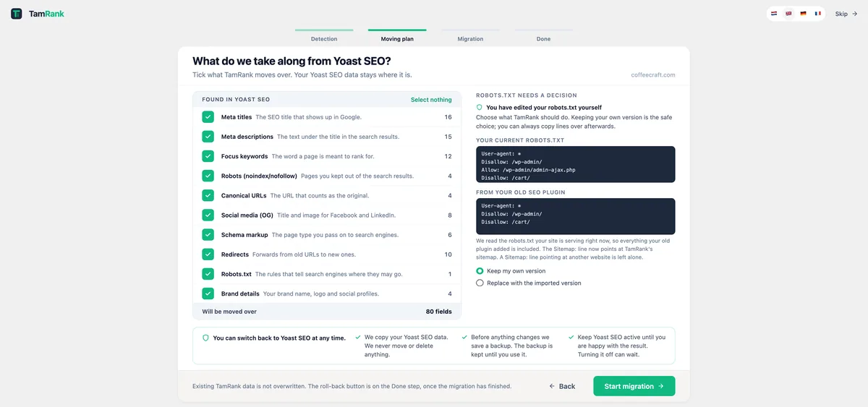Click 'You can switch back to Yoast SEO' text
868x407 pixels.
279,338
